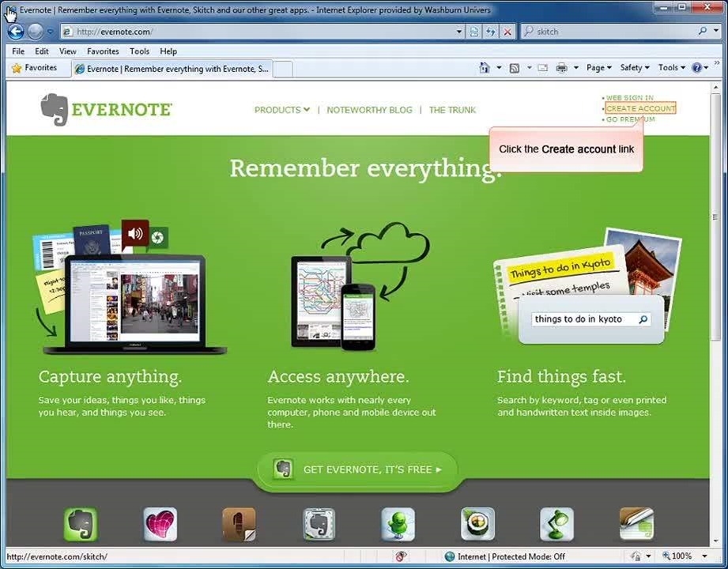Viewport: 728px width, 569px height.
Task: Click the RSS feeds icon
Action: point(515,68)
